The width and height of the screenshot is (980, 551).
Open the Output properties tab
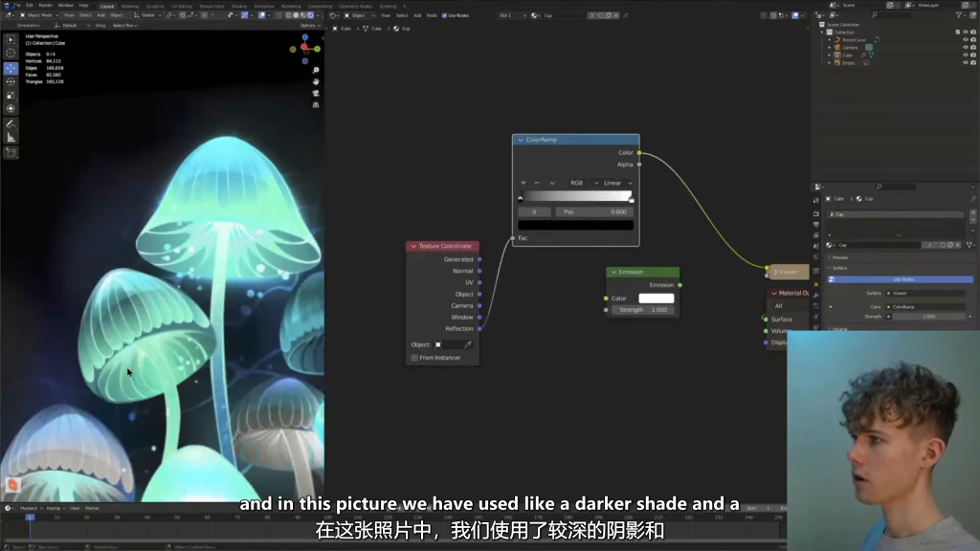pos(815,224)
